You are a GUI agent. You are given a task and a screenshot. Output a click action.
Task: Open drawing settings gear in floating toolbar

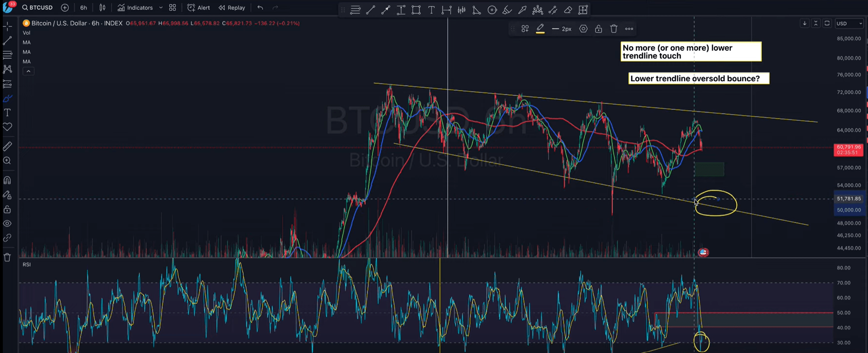pyautogui.click(x=583, y=29)
